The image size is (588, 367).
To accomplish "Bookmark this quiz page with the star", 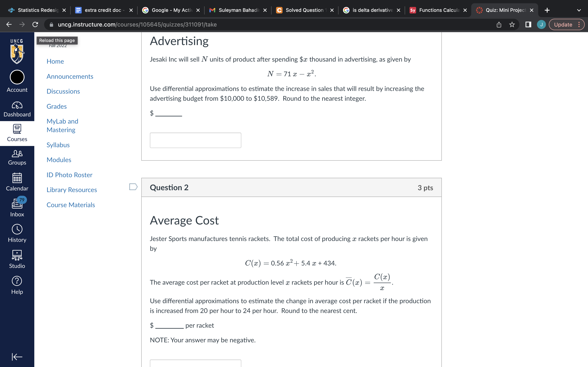I will pyautogui.click(x=512, y=24).
